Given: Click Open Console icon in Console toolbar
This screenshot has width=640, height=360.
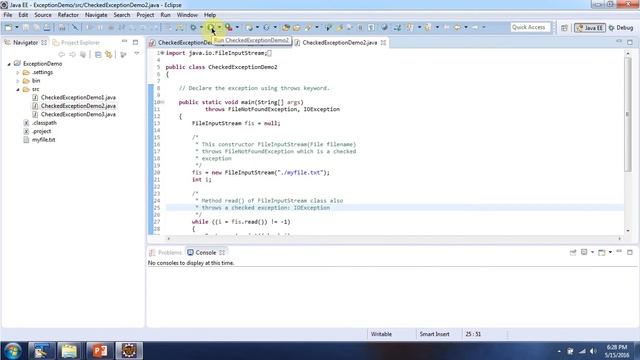Looking at the screenshot, I should (x=601, y=253).
